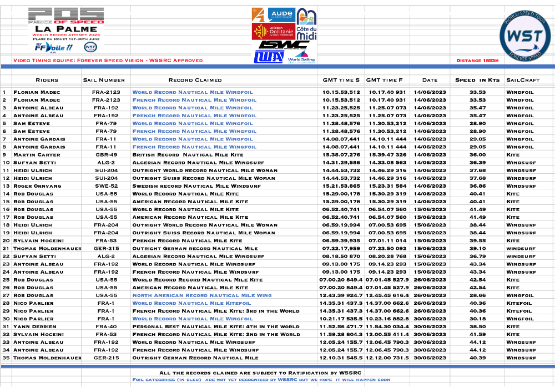The height and width of the screenshot is (392, 555).
Task: Select the SailCraft column header
Action: (523, 80)
